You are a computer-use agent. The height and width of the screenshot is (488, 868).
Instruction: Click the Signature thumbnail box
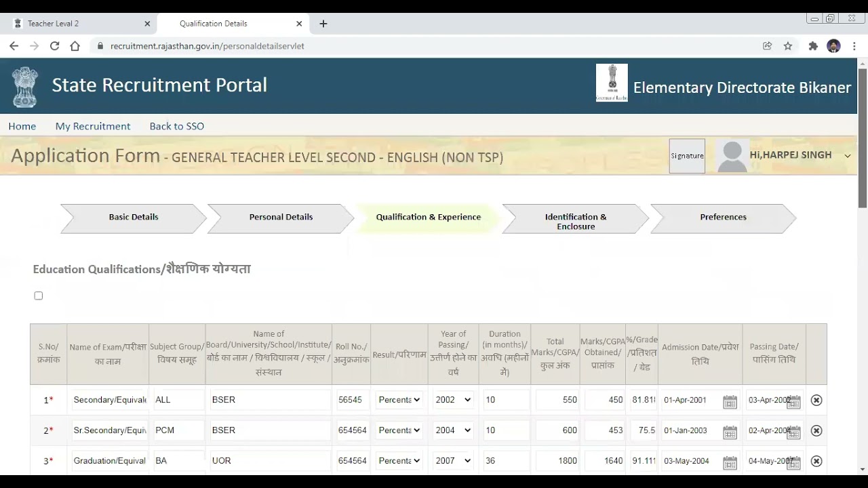(x=687, y=156)
